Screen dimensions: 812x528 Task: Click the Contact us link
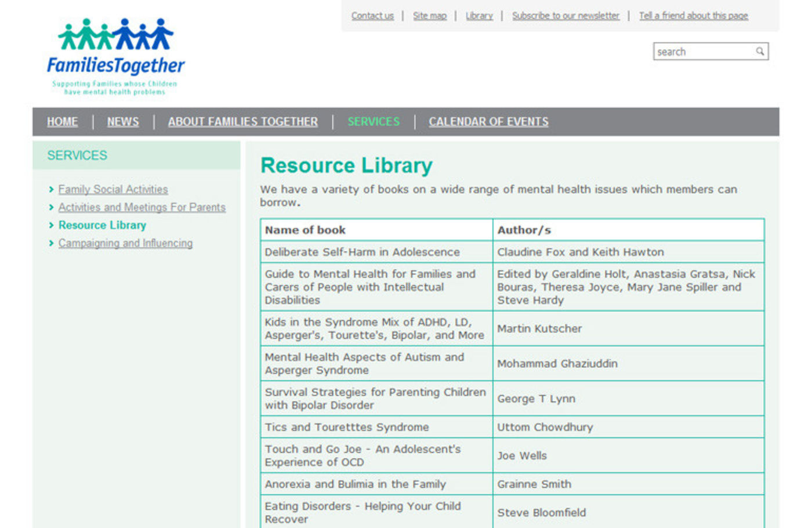[372, 16]
